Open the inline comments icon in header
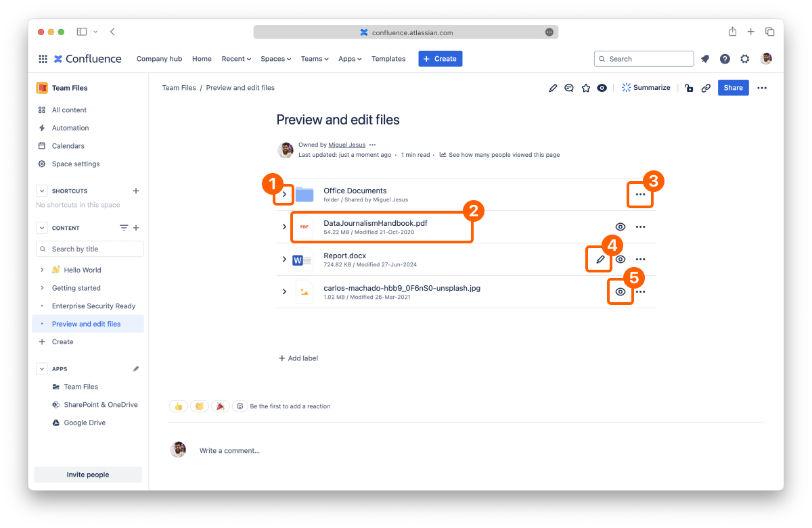 (569, 88)
